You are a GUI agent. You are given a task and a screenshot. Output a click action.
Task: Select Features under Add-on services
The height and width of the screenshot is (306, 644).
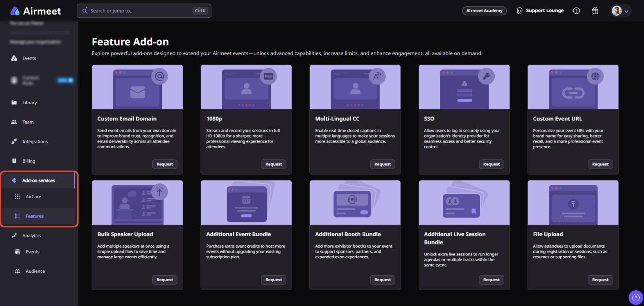[x=35, y=216]
